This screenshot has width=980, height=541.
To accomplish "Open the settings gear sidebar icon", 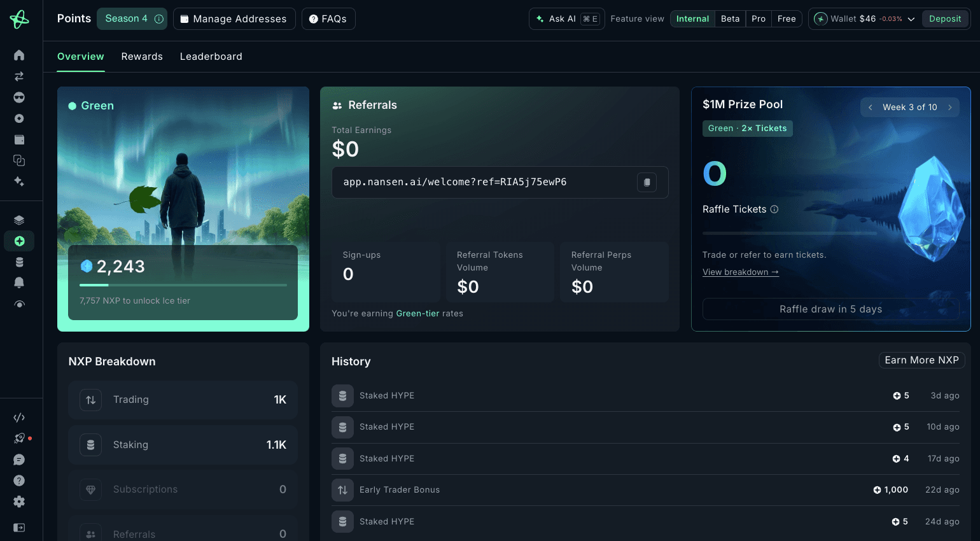I will pyautogui.click(x=19, y=502).
